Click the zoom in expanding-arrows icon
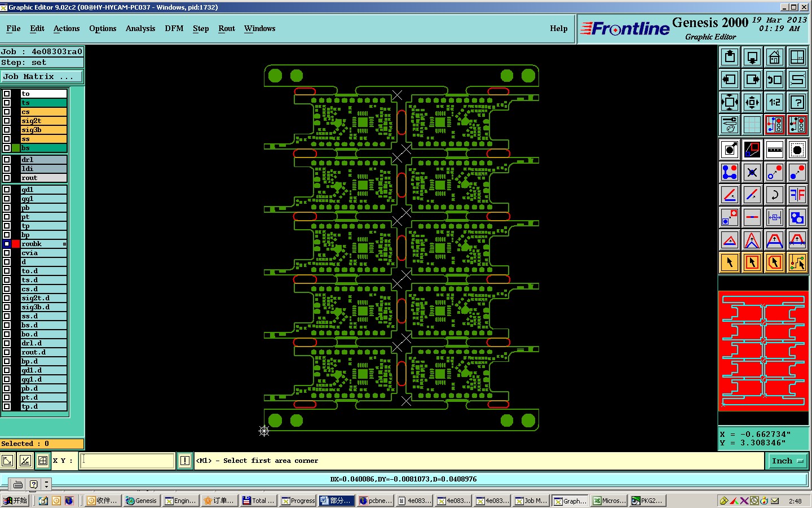This screenshot has width=812, height=508. pos(730,102)
